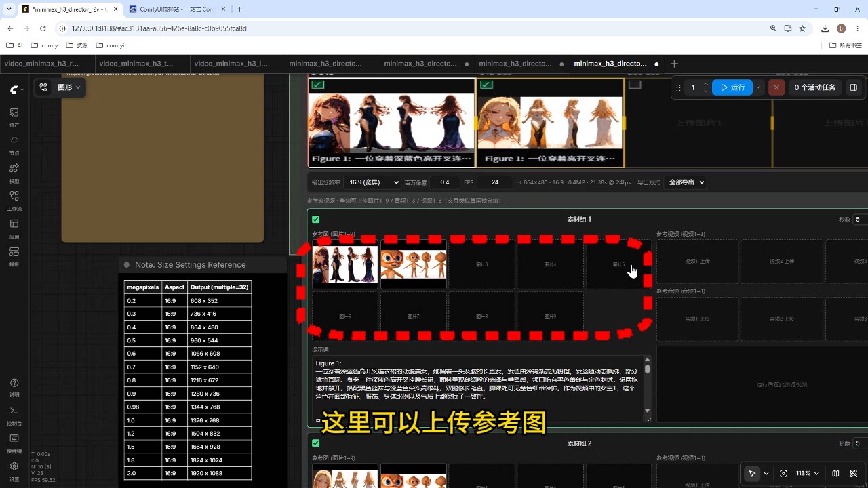This screenshot has height=488, width=868.
Task: Toggle checkbox above the blonde figure image
Action: pos(486,85)
